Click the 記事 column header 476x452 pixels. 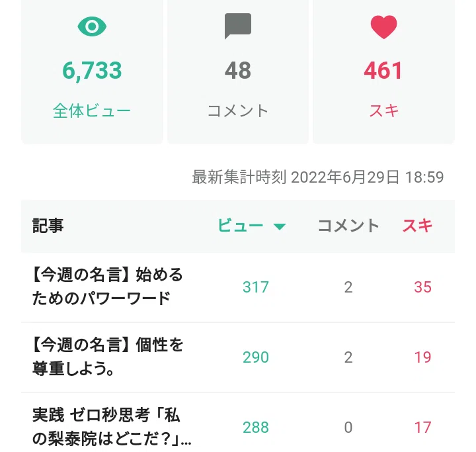coord(48,226)
